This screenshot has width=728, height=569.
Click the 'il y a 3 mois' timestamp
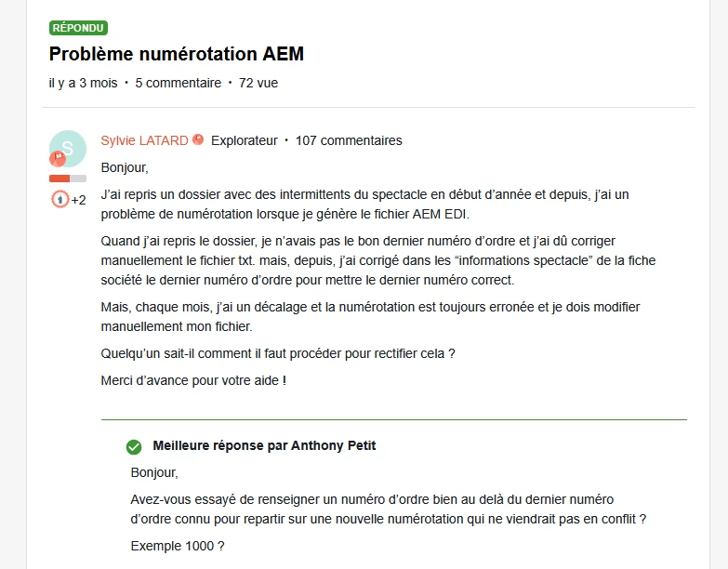point(83,83)
